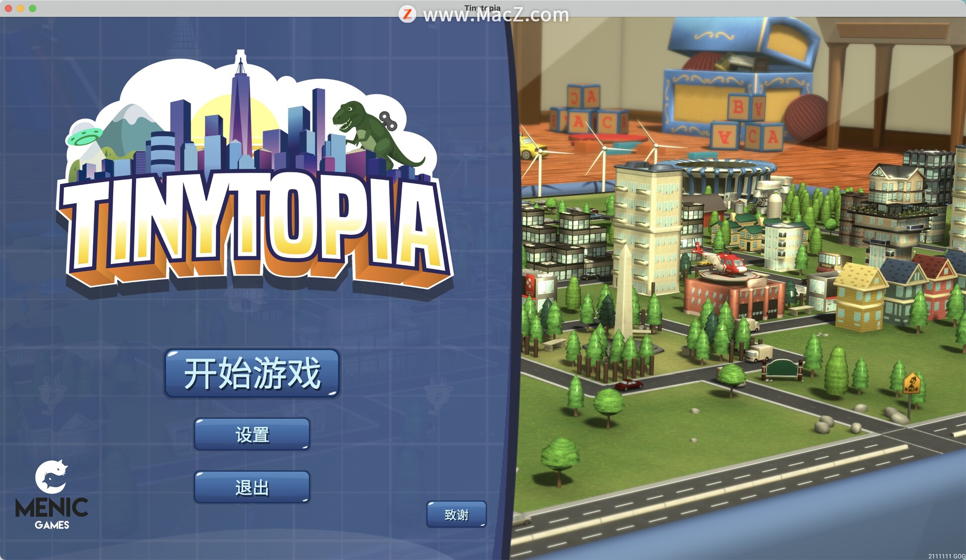966x560 pixels.
Task: Click the yellow school crossing road sign
Action: click(x=911, y=385)
